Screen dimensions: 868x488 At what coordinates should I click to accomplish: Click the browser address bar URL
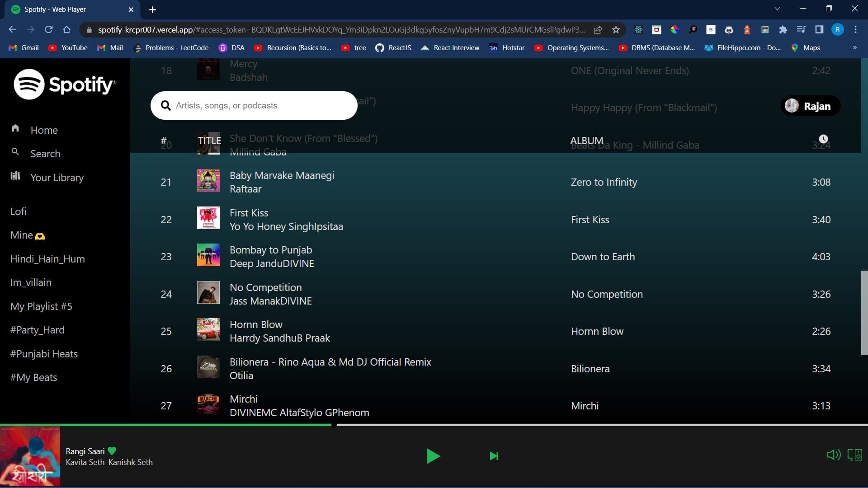[x=341, y=30]
